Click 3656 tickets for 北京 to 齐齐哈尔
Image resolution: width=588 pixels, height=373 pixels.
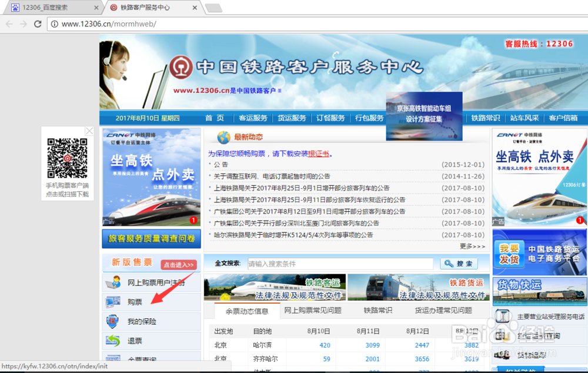422,359
